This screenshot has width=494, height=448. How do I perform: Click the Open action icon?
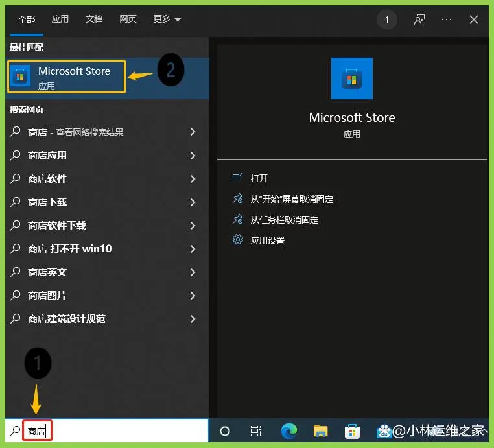(x=237, y=178)
